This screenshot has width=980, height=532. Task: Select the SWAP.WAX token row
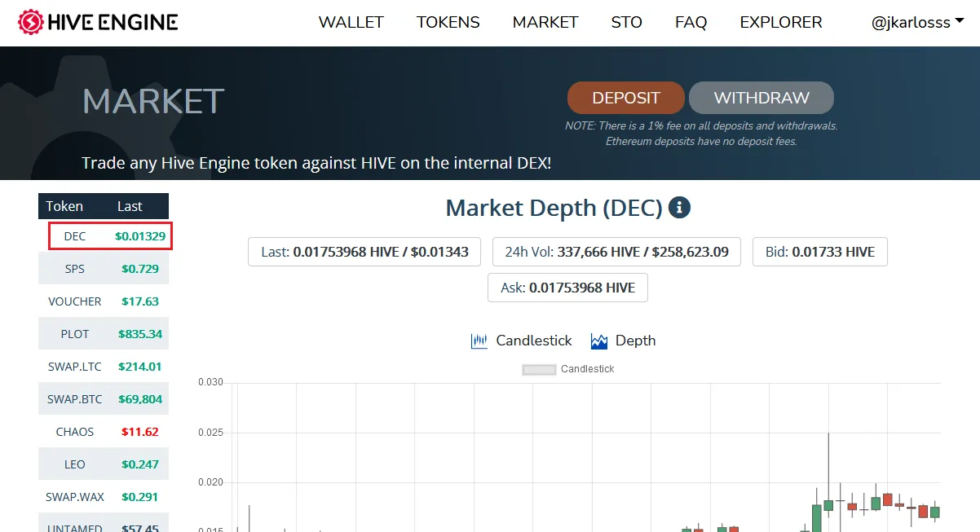[x=104, y=496]
